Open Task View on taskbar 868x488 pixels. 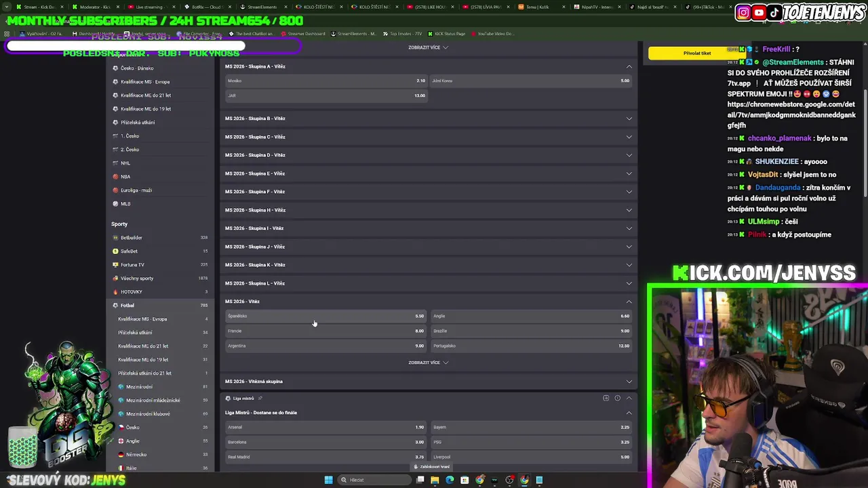(420, 480)
